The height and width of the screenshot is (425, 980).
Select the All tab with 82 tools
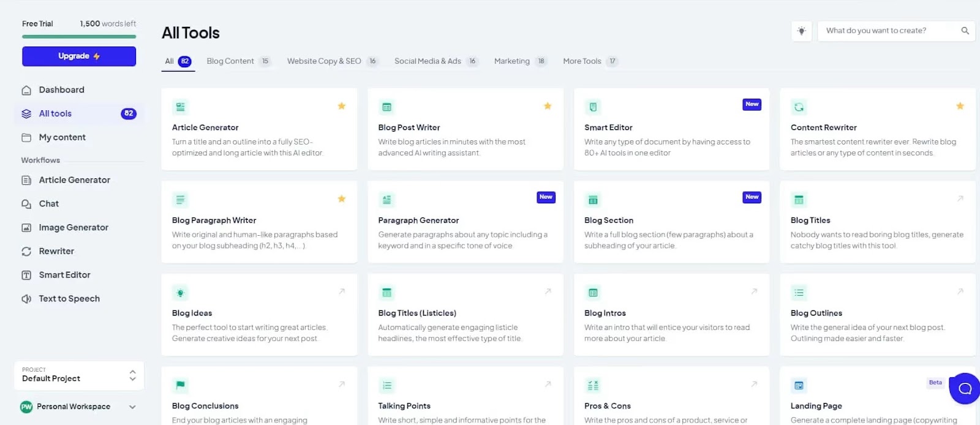pos(178,61)
